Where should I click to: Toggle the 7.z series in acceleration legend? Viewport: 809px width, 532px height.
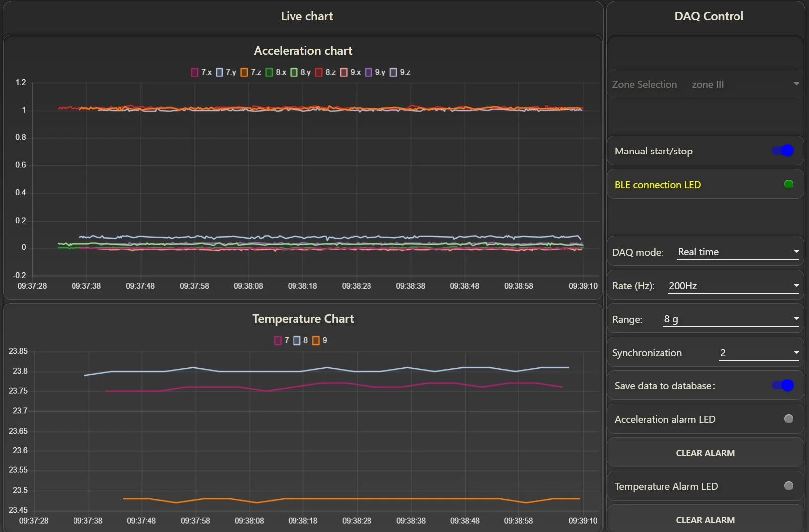coord(251,72)
